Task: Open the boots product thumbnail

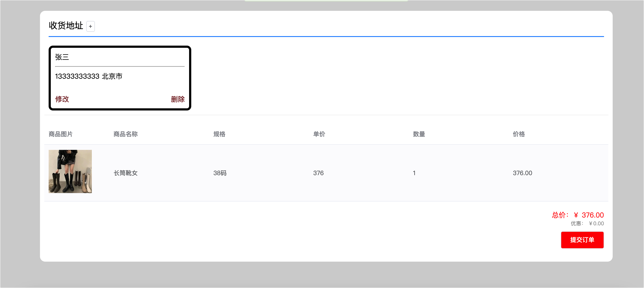Action: [70, 171]
